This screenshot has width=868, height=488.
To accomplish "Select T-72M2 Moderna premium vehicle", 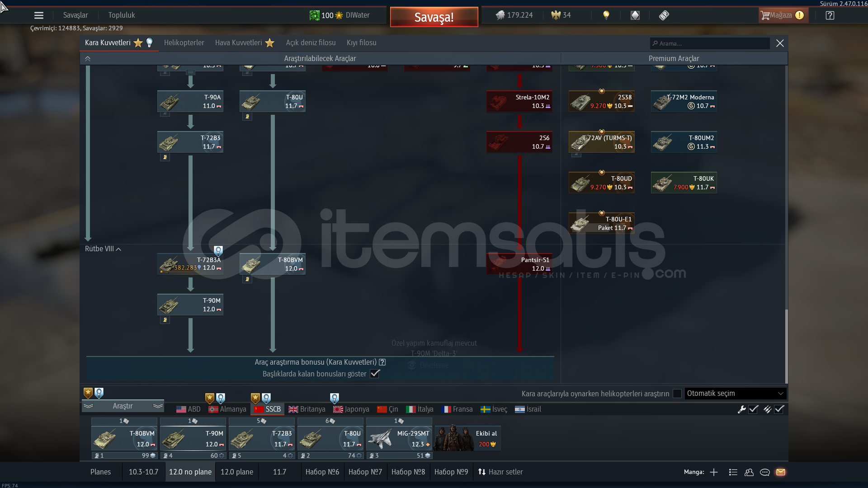I will pyautogui.click(x=684, y=101).
